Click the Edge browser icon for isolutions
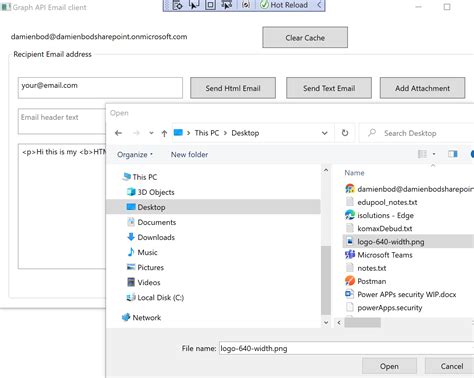 click(350, 215)
